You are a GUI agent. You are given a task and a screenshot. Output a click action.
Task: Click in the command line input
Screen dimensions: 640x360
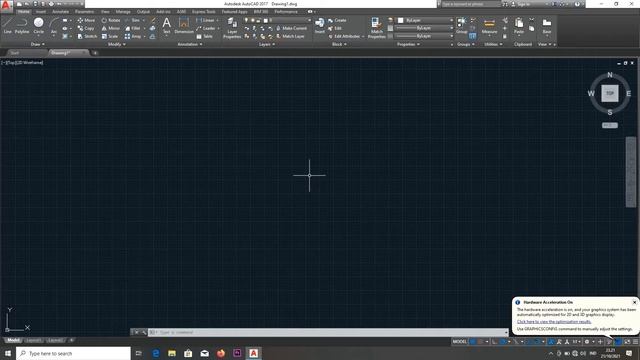coord(327,332)
